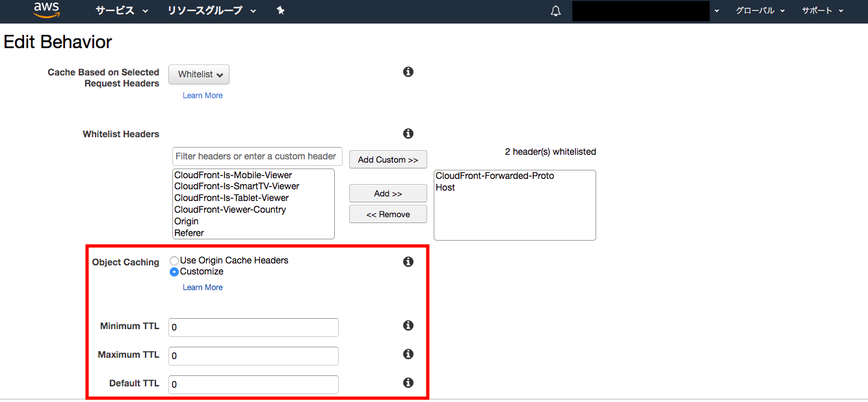868x402 pixels.
Task: Show info for Cache Based on Selected Request Headers
Action: coord(408,72)
